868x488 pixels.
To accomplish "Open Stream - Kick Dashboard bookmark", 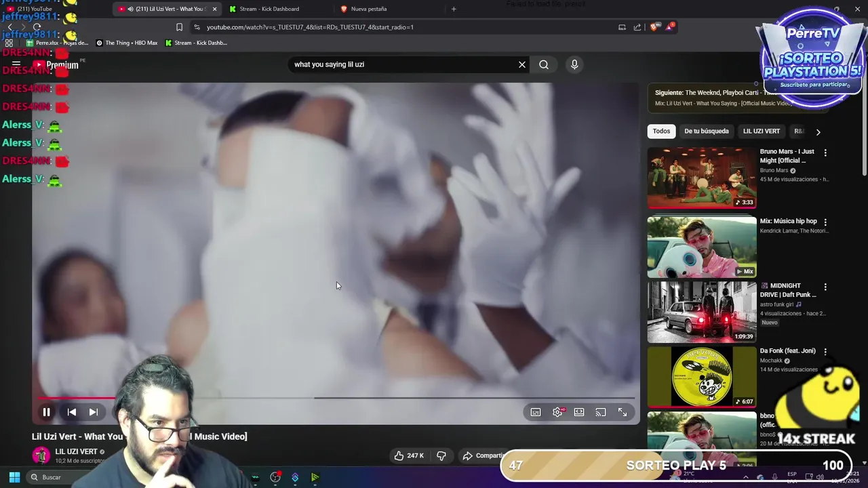I will [196, 43].
